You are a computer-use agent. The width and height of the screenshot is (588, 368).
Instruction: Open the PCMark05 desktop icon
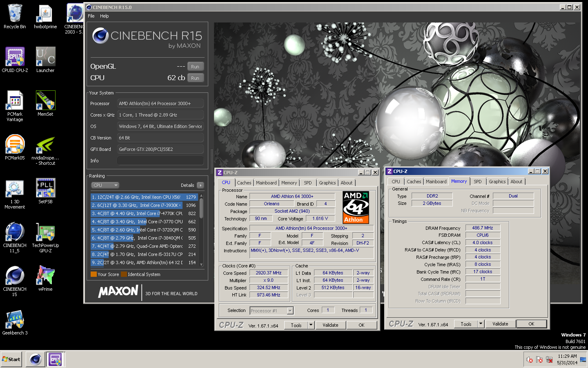pos(15,147)
